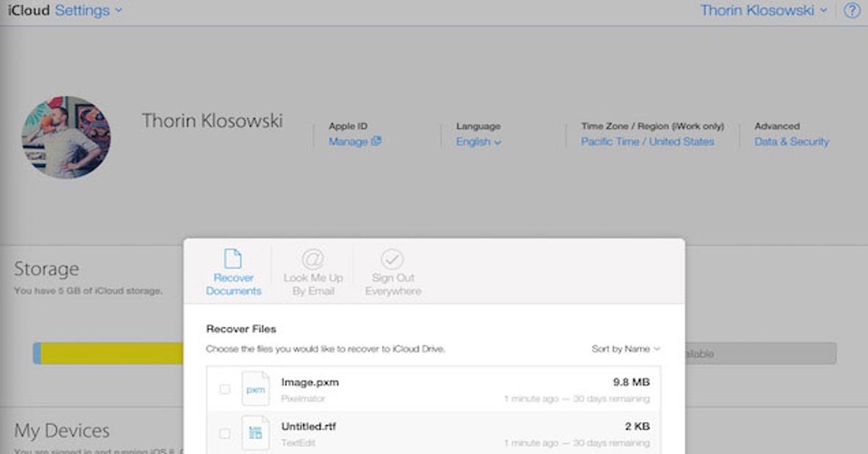Click the Image.pxm file icon
Viewport: 868px width, 454px height.
click(255, 389)
